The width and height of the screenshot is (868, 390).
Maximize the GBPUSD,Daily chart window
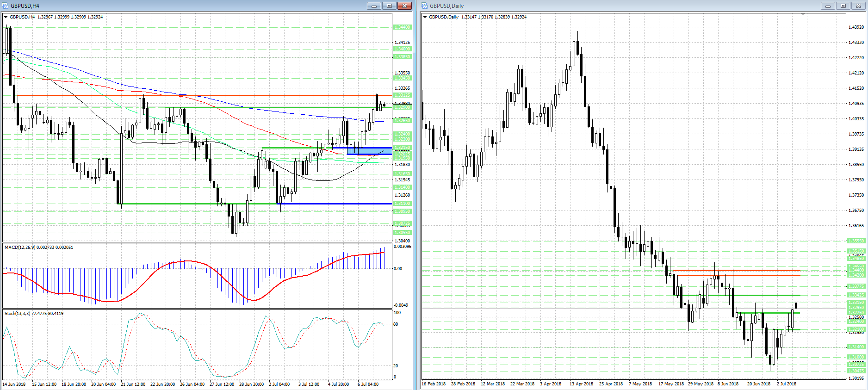843,6
